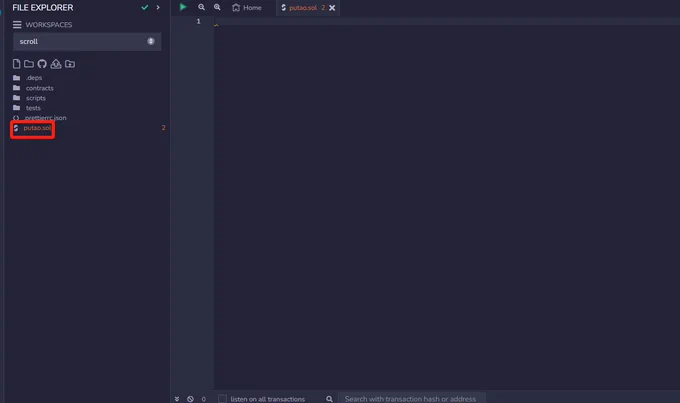Screen dimensions: 680x403
Task: Click the terminal search magnifier icon
Action: (x=330, y=399)
